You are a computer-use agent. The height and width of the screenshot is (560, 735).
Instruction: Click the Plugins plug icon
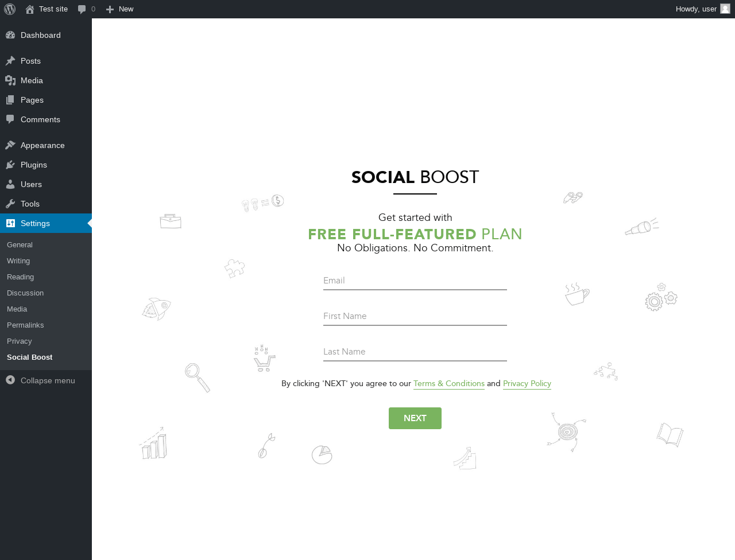pos(10,165)
